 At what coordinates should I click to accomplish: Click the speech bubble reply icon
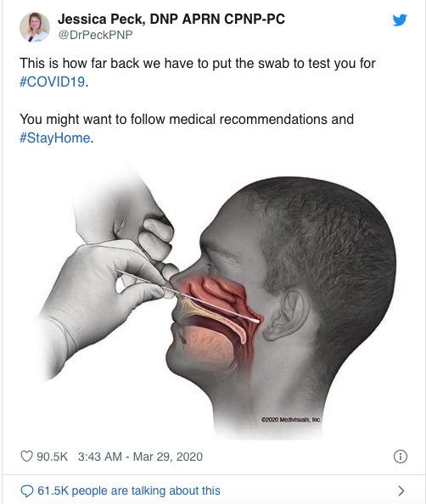pyautogui.click(x=26, y=490)
